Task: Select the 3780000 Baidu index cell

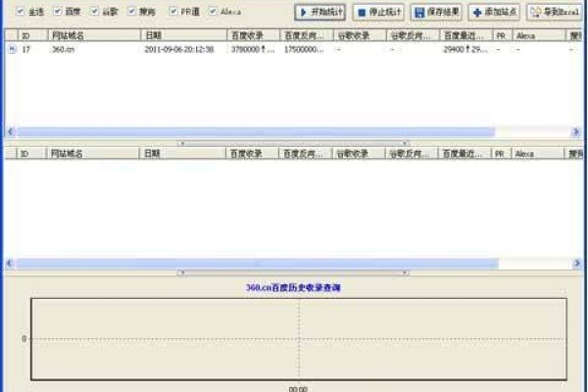Action: point(253,49)
